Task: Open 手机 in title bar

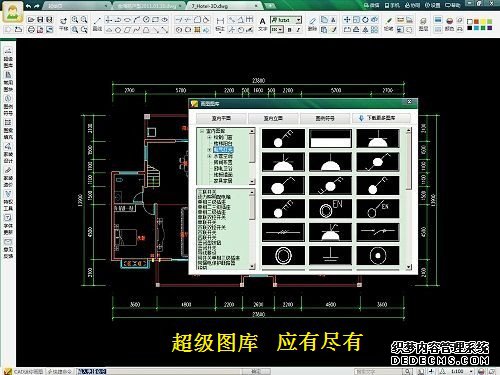Action: [392, 5]
